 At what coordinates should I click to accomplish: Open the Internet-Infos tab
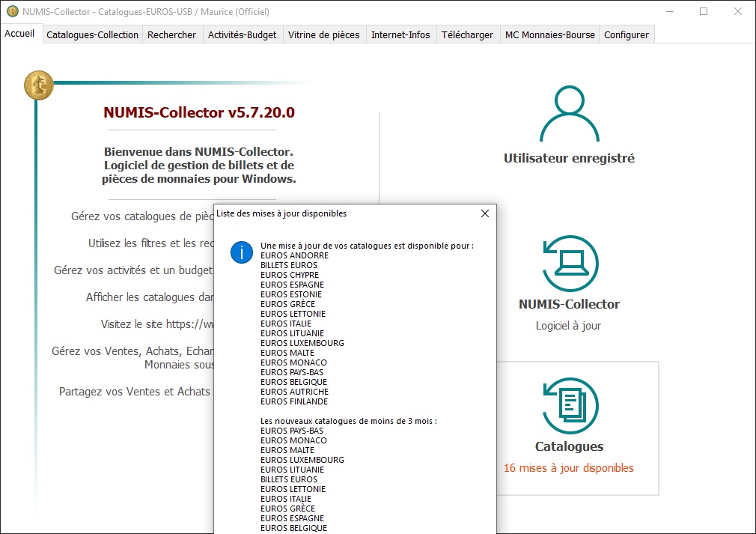pos(400,34)
